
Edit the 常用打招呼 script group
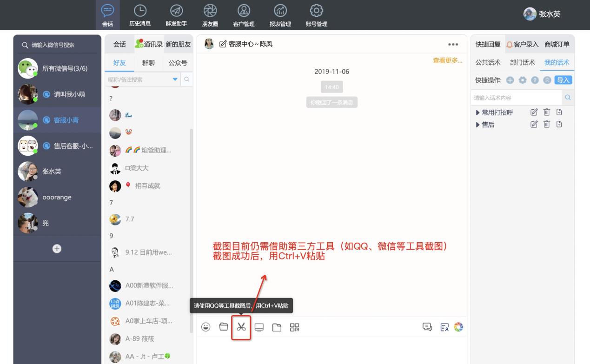coord(534,112)
